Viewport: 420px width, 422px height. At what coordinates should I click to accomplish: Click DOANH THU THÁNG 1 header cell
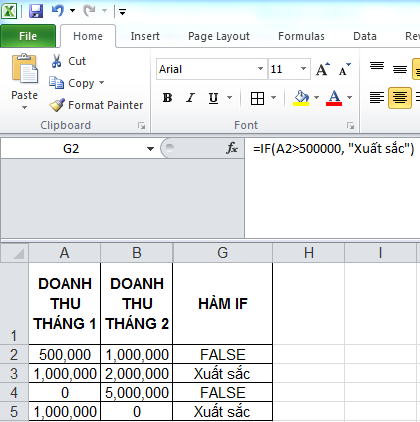point(65,304)
